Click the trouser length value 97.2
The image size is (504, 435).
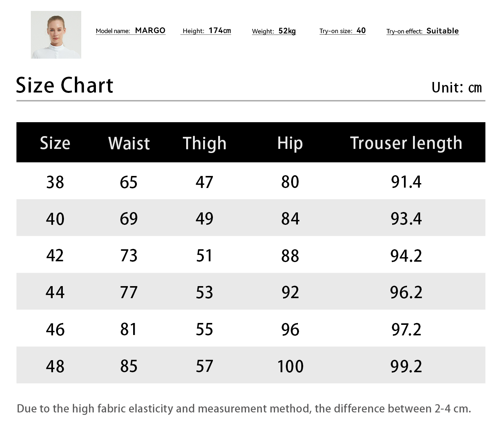(x=406, y=329)
